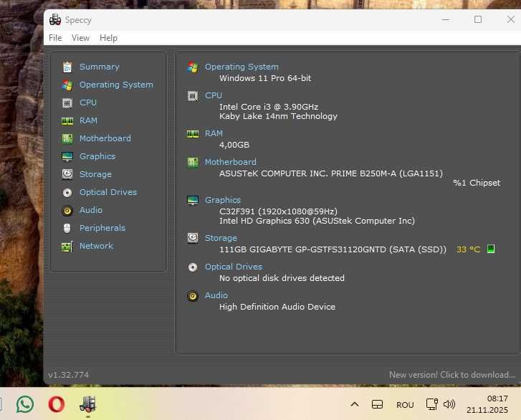This screenshot has height=420, width=521.
Task: Select the Motherboard icon in sidebar
Action: coord(67,138)
